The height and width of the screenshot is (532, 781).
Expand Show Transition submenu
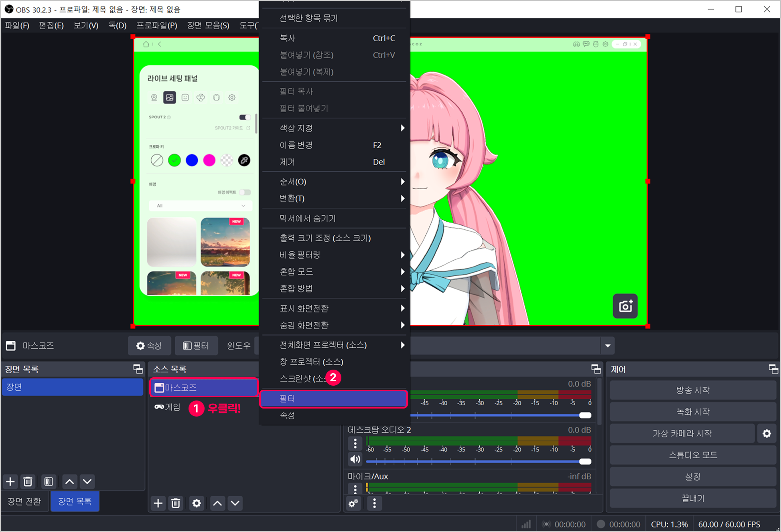[335, 308]
